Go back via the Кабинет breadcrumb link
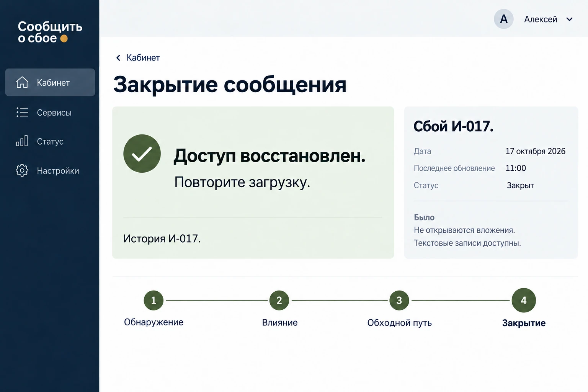Viewport: 588px width, 392px height. click(x=143, y=58)
